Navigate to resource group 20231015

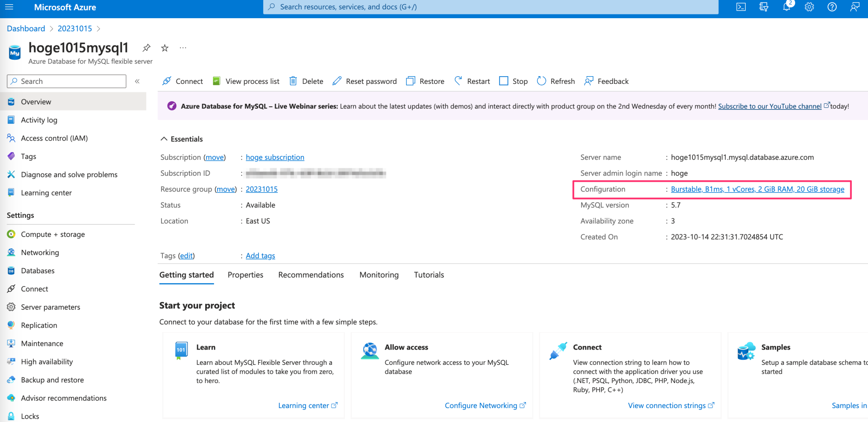click(x=262, y=189)
